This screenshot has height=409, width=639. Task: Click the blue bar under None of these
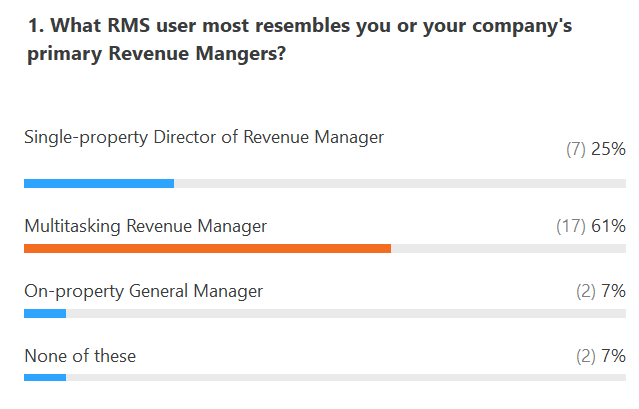pos(45,377)
